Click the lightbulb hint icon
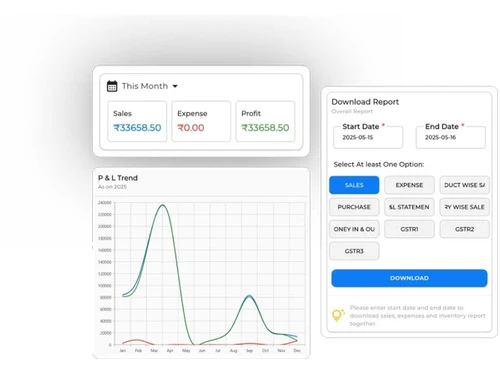This screenshot has height=375, width=500. [337, 315]
